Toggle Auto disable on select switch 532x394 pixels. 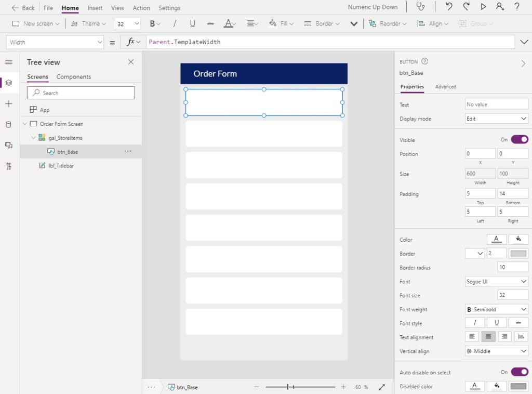pos(520,372)
